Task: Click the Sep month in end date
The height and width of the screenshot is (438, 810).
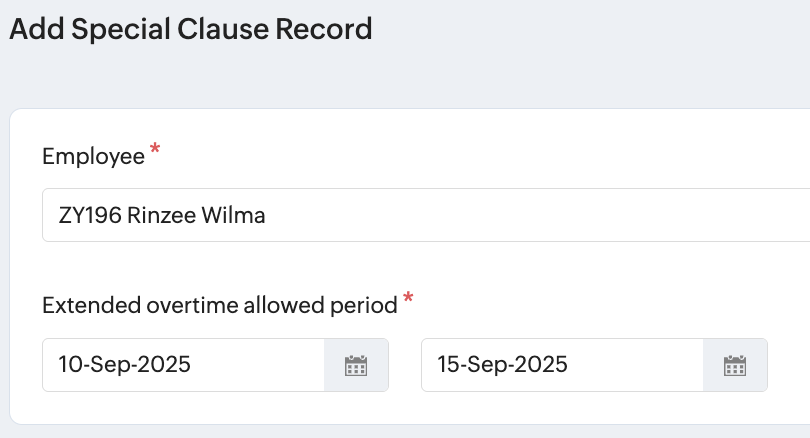Action: point(486,365)
